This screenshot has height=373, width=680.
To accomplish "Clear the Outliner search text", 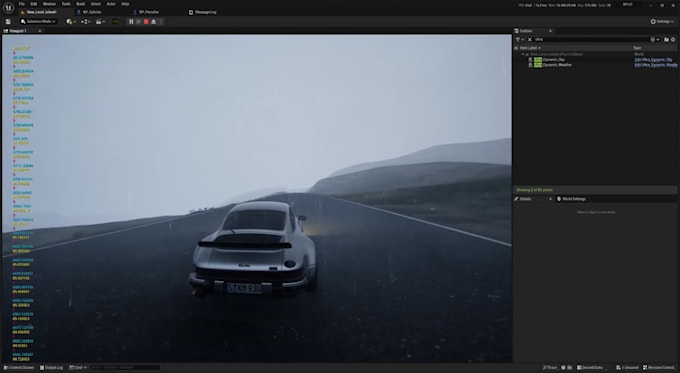I will click(530, 39).
